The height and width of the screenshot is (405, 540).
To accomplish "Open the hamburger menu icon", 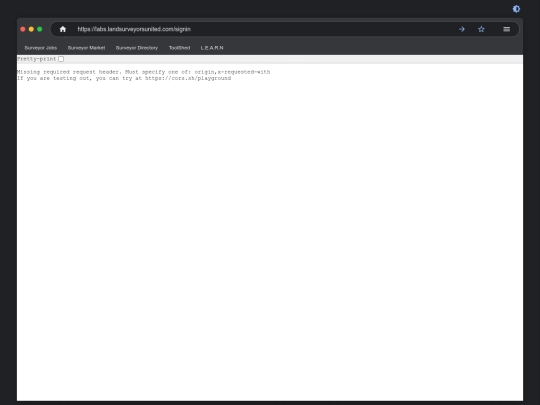I will [x=507, y=29].
